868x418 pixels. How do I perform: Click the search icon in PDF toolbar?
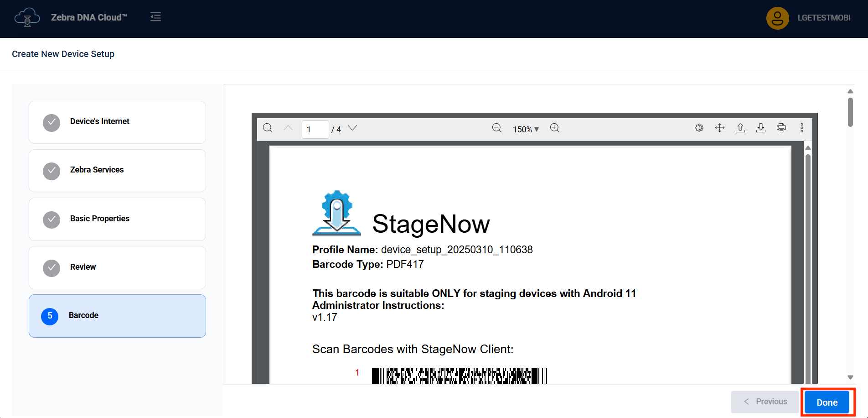click(268, 128)
